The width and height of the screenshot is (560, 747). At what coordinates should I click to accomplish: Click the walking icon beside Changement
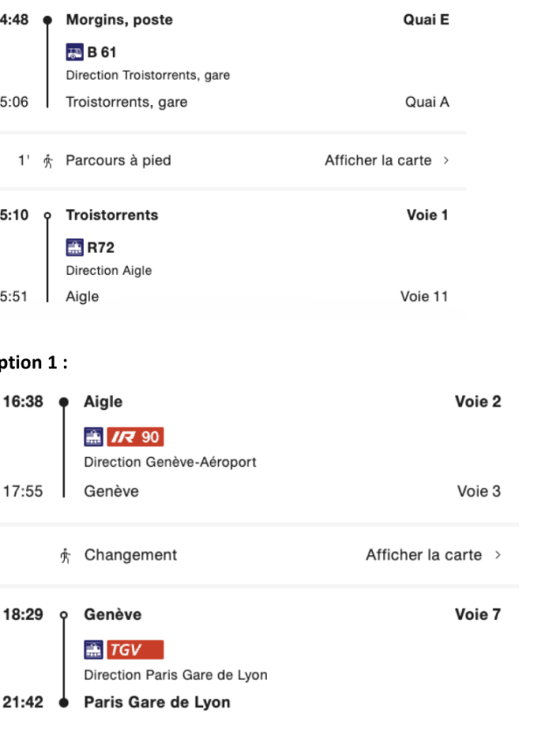coord(66,555)
